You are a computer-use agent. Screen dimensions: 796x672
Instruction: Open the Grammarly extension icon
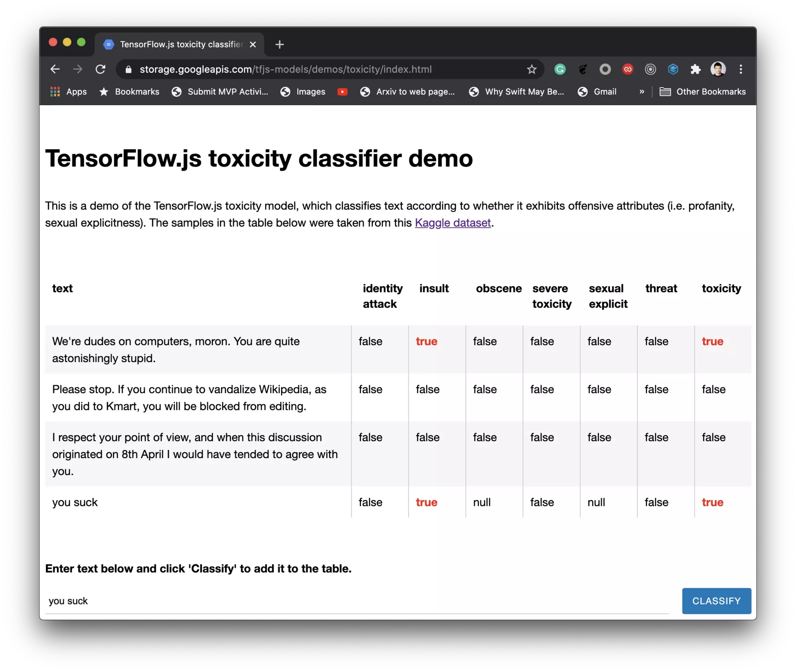click(x=560, y=69)
